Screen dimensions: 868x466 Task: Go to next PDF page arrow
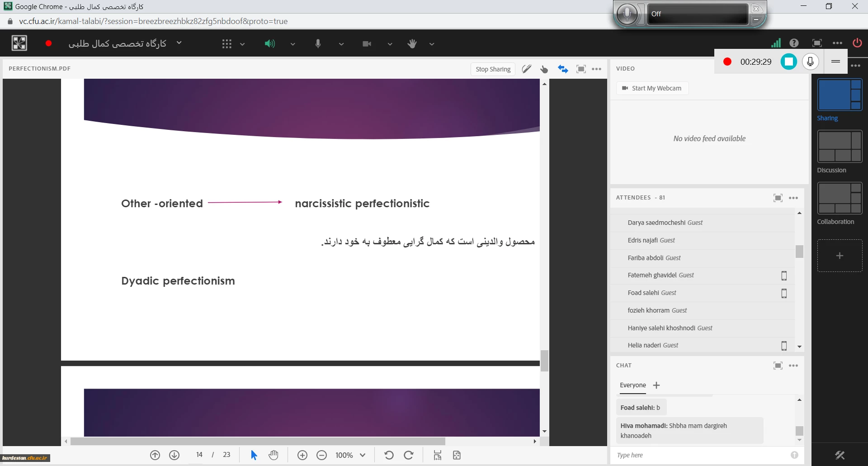(x=175, y=455)
